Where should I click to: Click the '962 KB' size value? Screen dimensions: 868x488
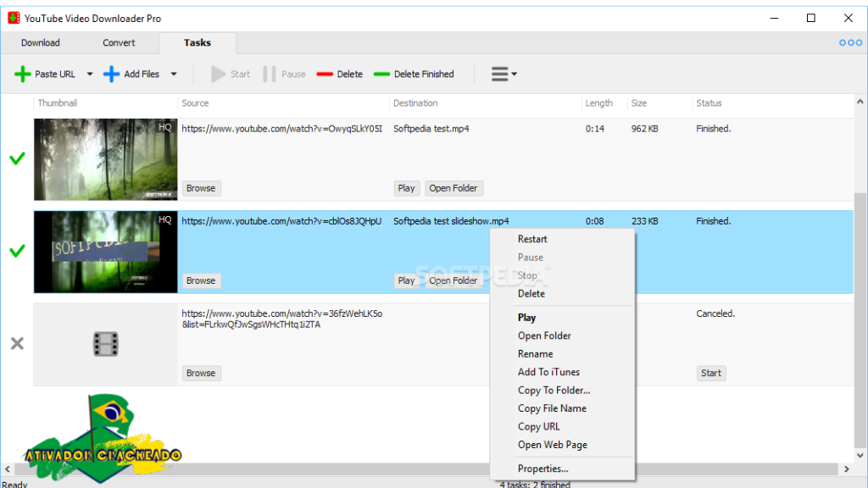click(x=645, y=129)
